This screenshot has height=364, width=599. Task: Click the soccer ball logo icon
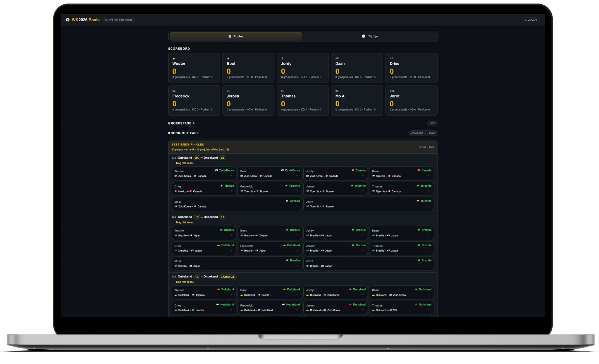68,20
